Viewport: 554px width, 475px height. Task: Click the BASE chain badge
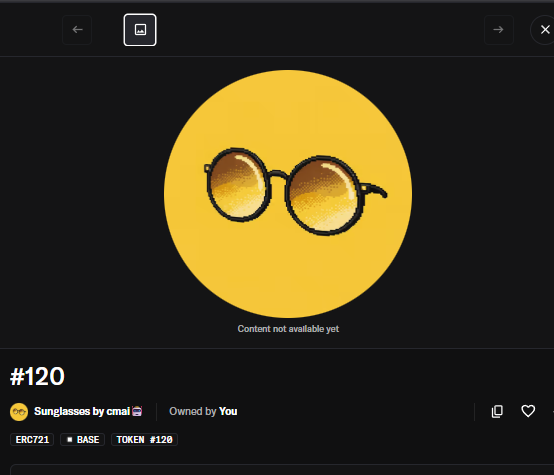coord(83,440)
